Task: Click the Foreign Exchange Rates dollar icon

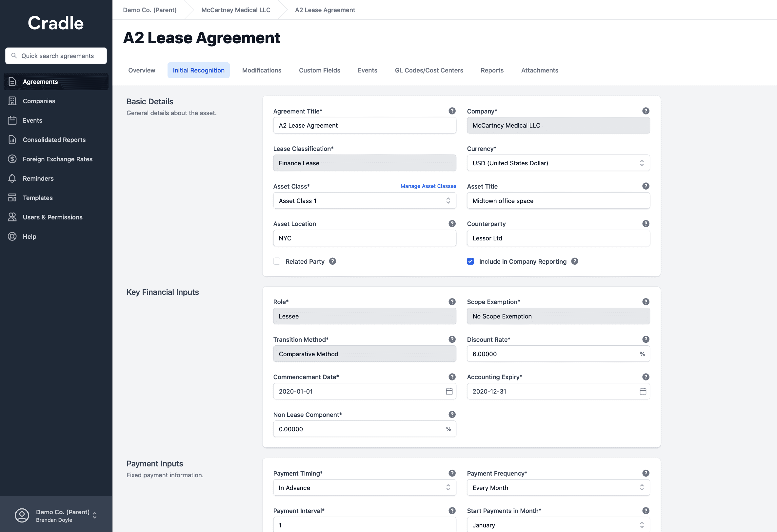Action: (12, 159)
